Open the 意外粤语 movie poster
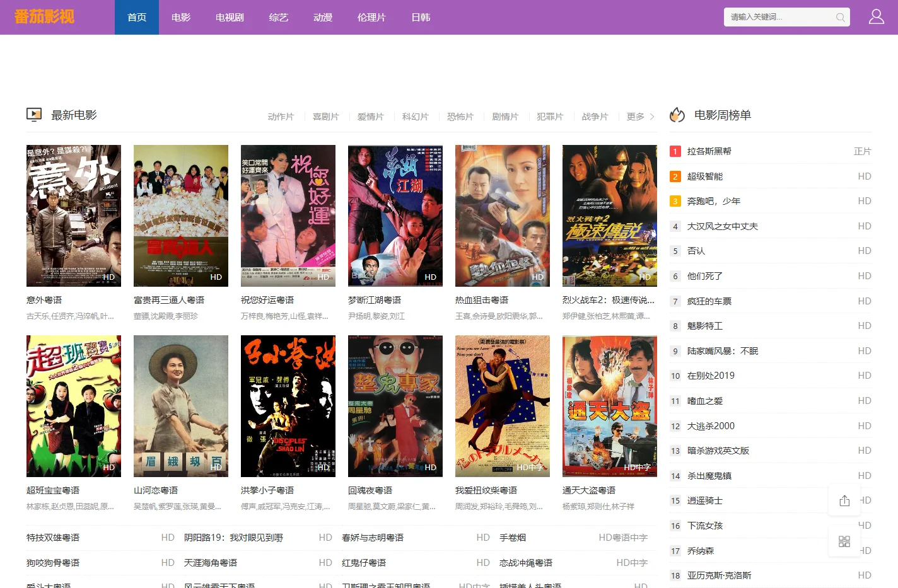 pyautogui.click(x=74, y=216)
